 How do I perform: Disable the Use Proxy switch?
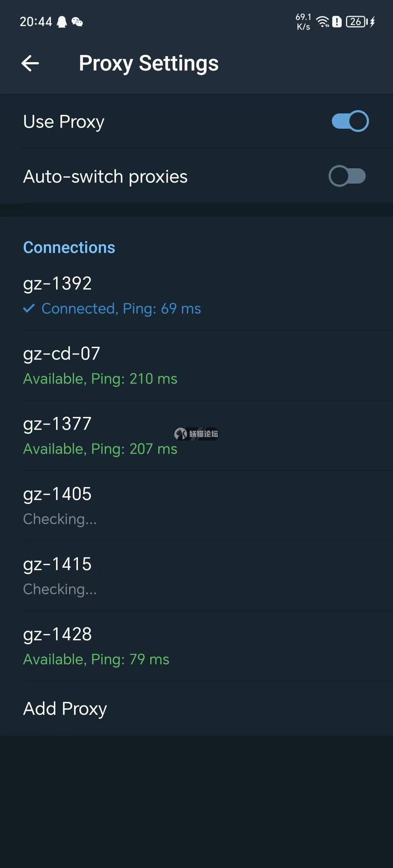point(350,121)
